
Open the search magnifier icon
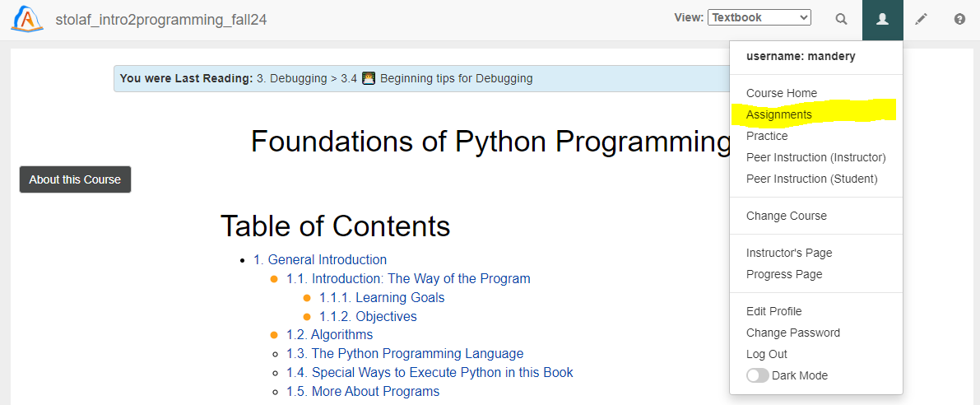pyautogui.click(x=841, y=19)
